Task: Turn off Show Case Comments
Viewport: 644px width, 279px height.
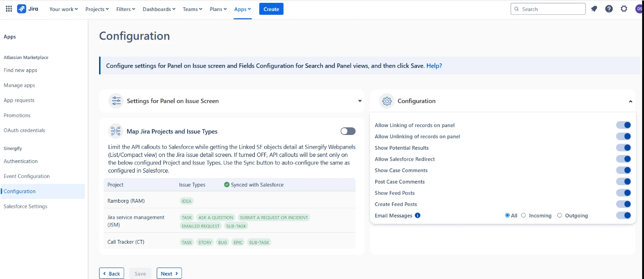Action: (x=624, y=170)
